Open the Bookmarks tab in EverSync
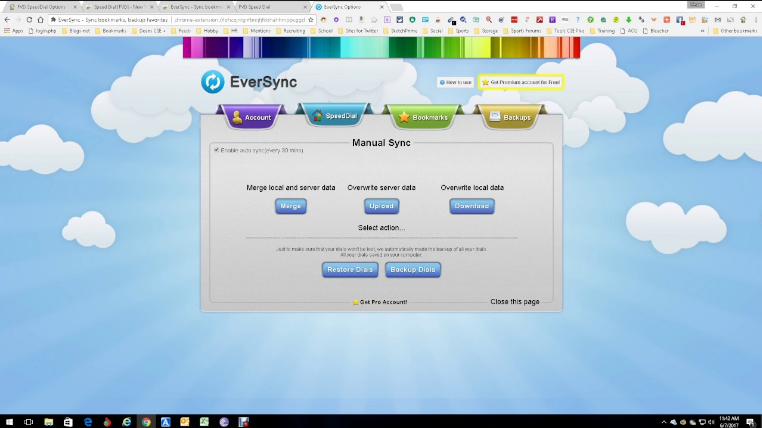Image resolution: width=762 pixels, height=428 pixels. (423, 117)
